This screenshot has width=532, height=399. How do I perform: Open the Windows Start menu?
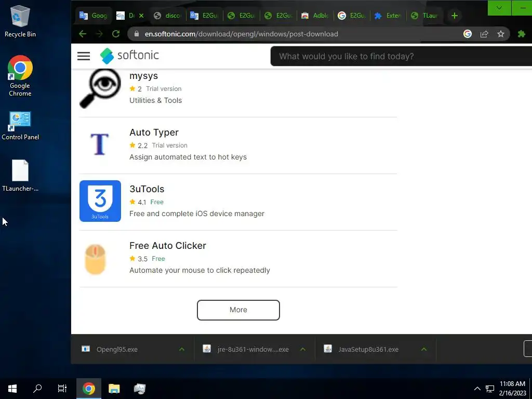(x=12, y=389)
